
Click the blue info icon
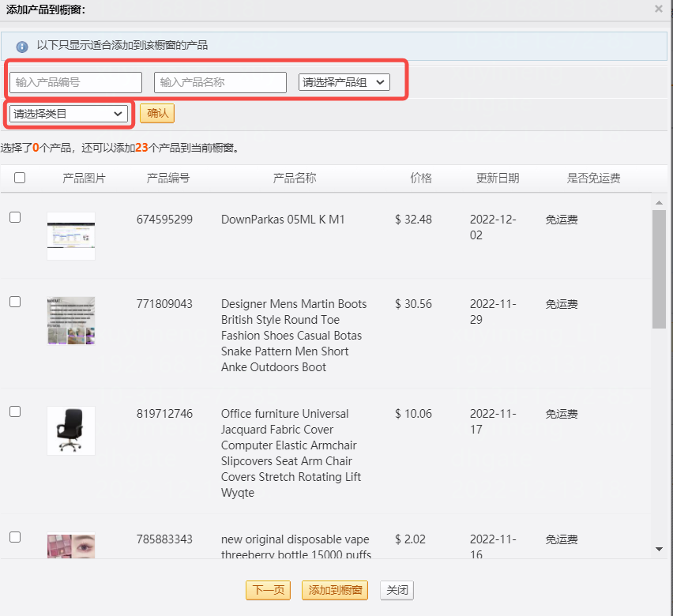click(x=22, y=47)
